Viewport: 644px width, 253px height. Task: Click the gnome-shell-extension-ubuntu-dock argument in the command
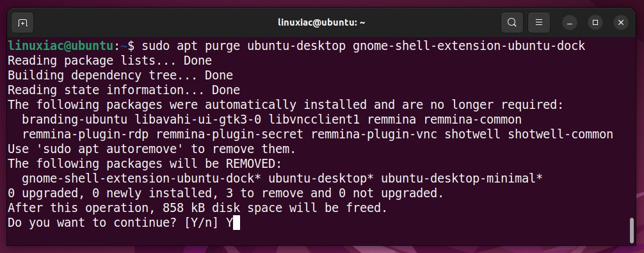[469, 46]
